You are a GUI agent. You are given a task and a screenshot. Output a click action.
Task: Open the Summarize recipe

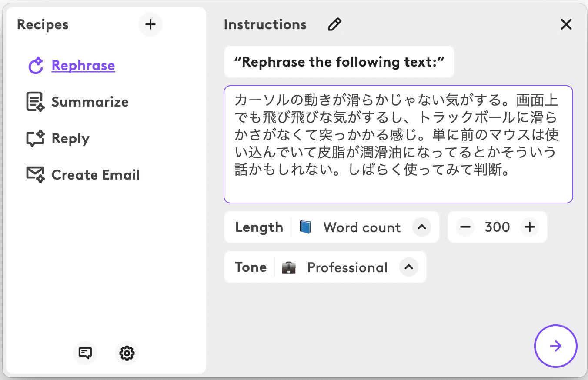pyautogui.click(x=90, y=102)
